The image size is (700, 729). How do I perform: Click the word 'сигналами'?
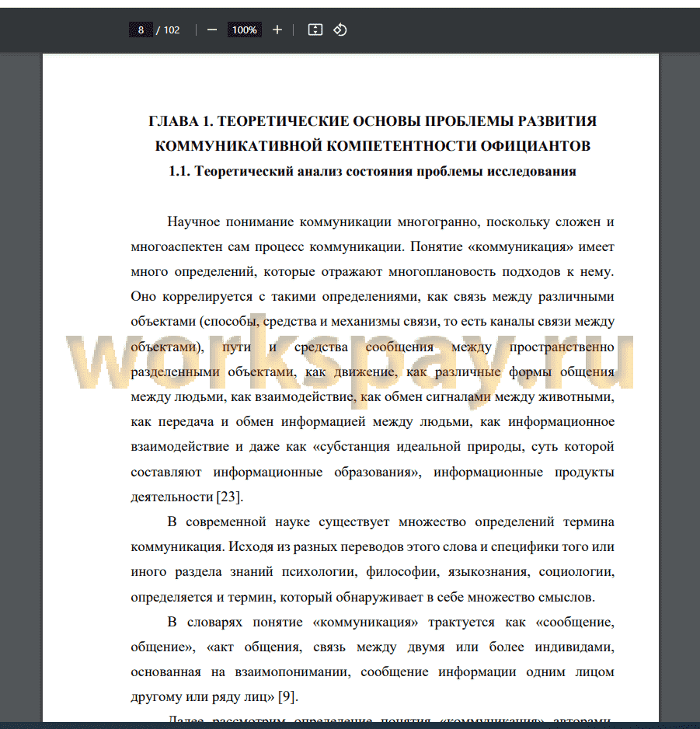pyautogui.click(x=458, y=397)
